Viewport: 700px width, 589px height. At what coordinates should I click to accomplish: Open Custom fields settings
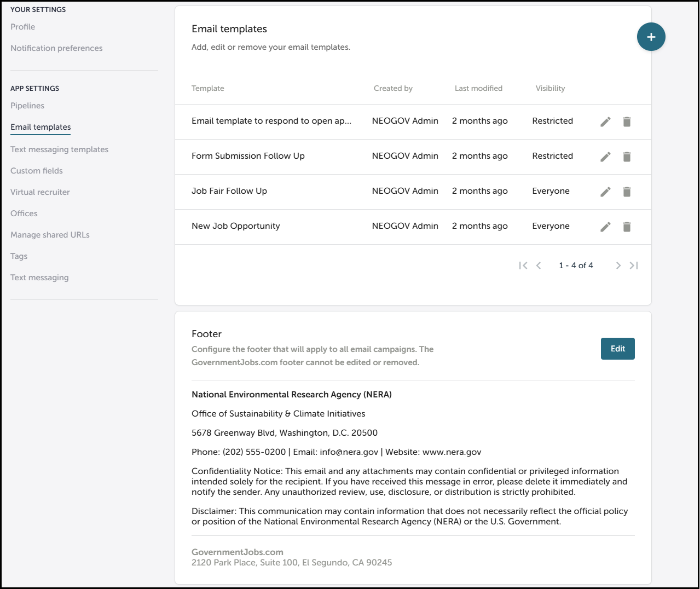[37, 171]
